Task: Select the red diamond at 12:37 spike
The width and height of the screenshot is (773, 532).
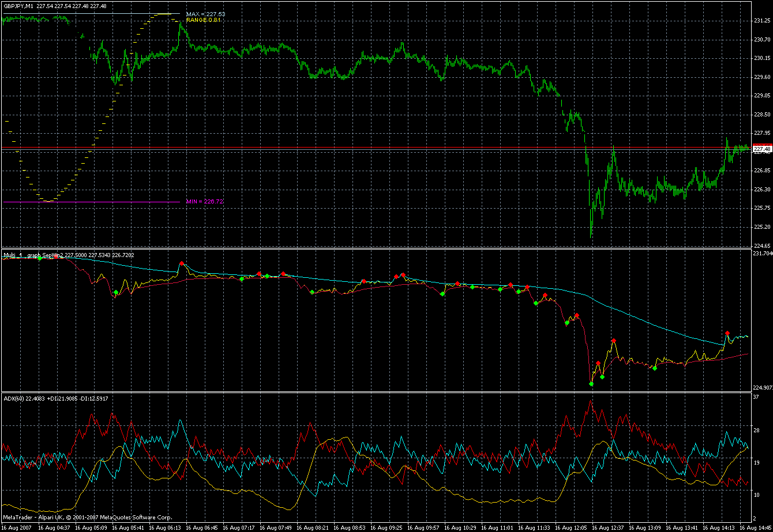Action: tap(614, 341)
